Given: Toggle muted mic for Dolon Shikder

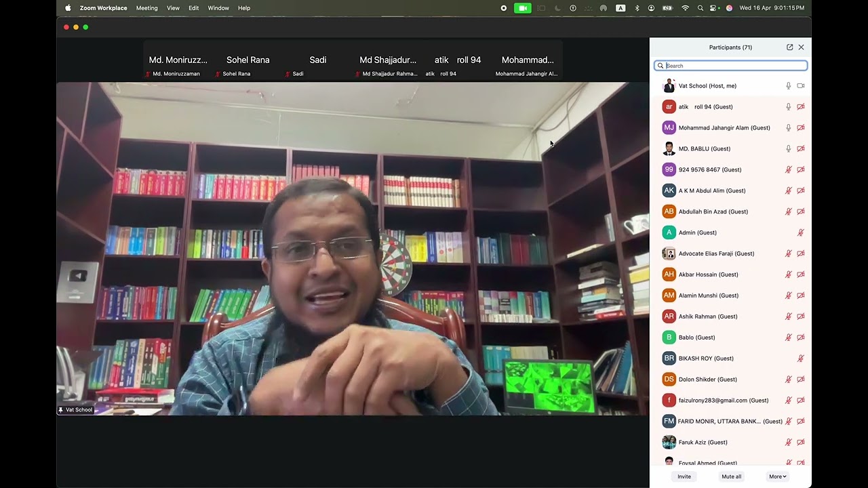Looking at the screenshot, I should click(788, 380).
